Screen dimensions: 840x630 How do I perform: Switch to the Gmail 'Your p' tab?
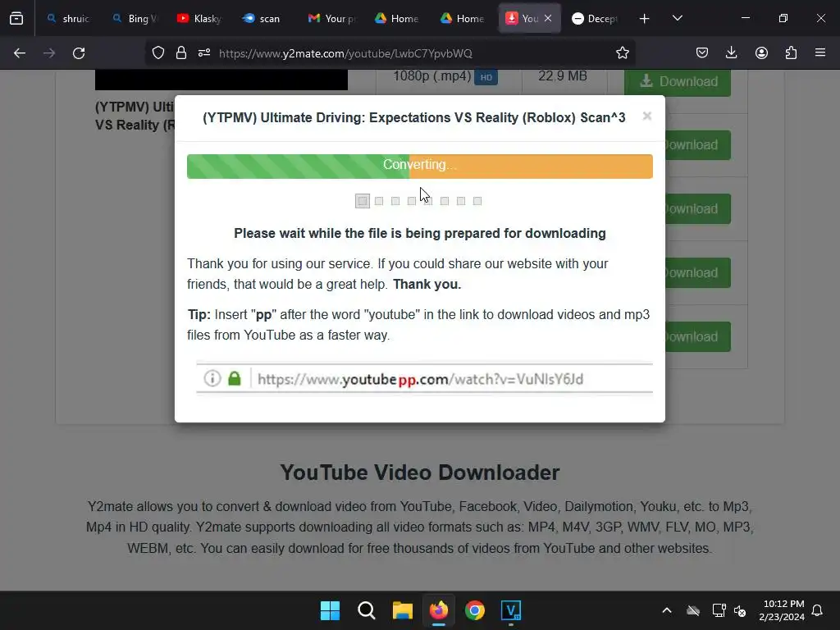332,18
